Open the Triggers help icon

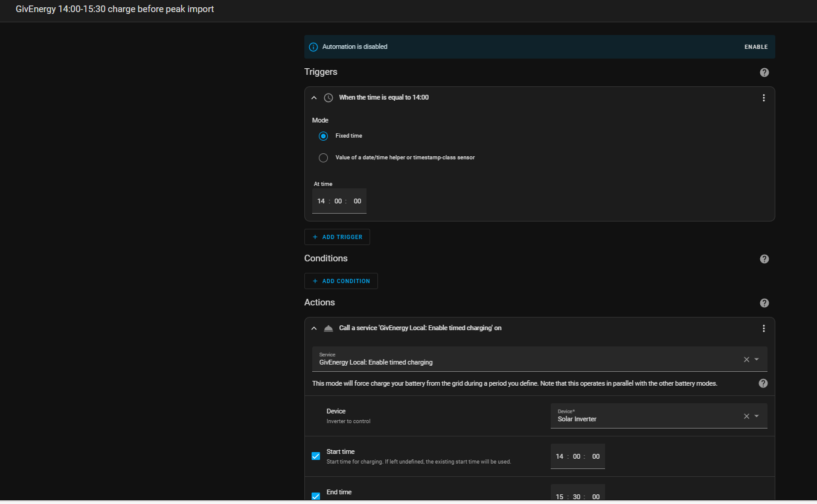click(764, 72)
